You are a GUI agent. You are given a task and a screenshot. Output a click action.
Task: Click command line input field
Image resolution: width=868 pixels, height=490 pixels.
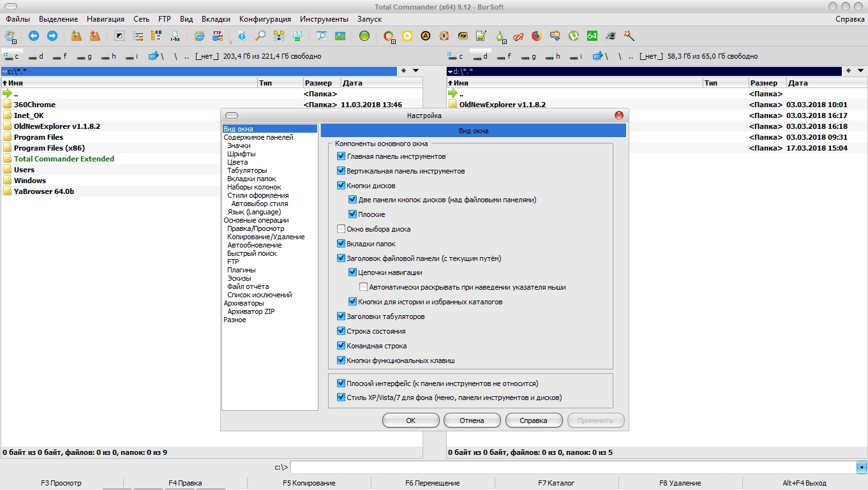click(573, 467)
